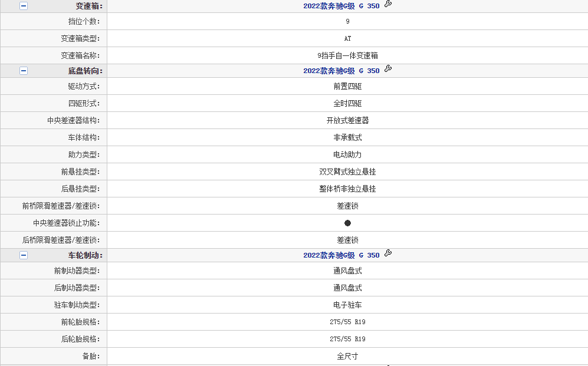Click the 前制动器类型 label
This screenshot has height=366, width=588.
point(77,271)
